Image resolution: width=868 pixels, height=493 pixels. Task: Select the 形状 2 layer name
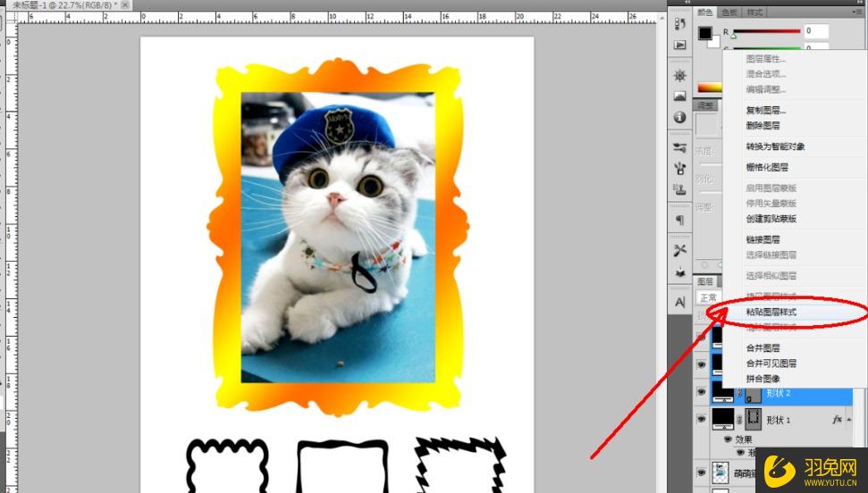click(779, 393)
